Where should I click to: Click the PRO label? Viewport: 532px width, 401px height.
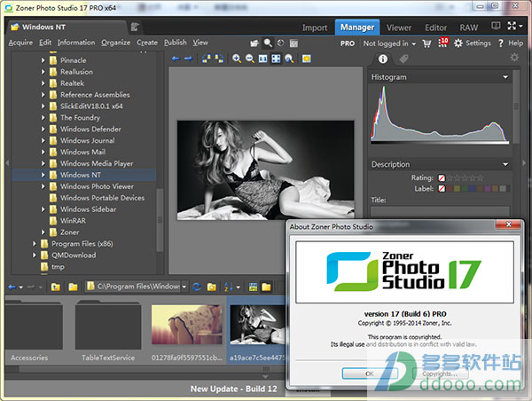(x=348, y=43)
